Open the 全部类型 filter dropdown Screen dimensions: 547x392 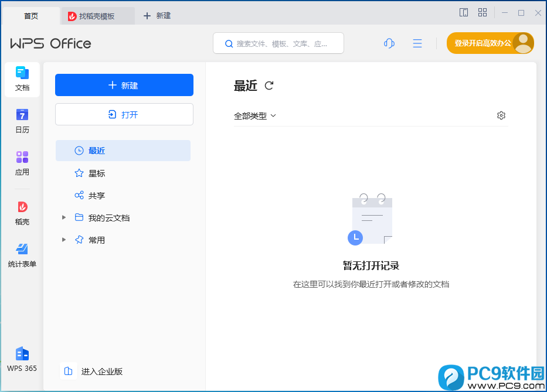(254, 116)
